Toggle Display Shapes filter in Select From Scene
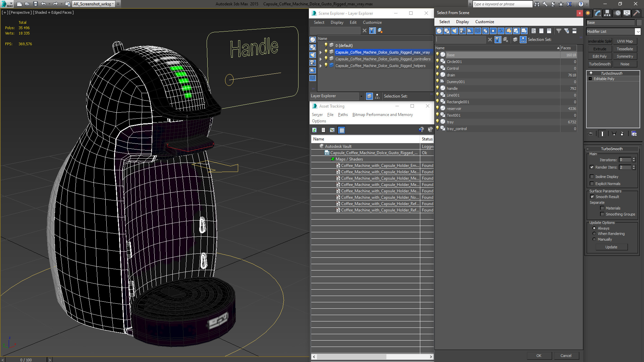Viewport: 644px width, 362px height. (x=447, y=31)
